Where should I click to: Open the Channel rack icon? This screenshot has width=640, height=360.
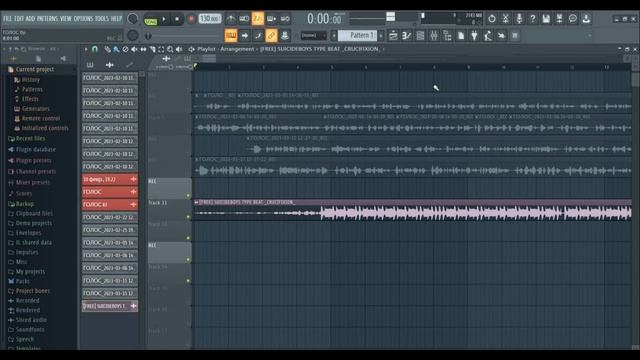(420, 36)
